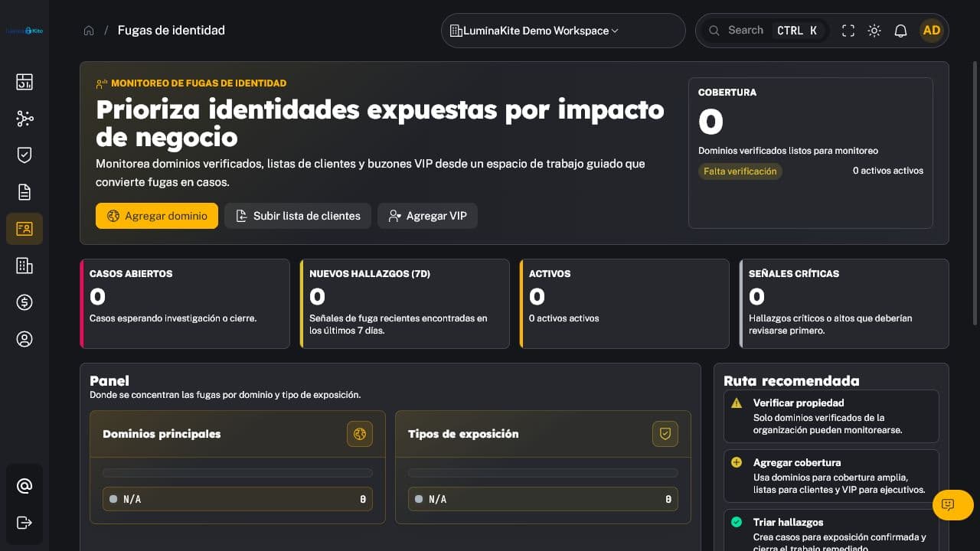Click Subir lista de clientes button

click(x=298, y=216)
